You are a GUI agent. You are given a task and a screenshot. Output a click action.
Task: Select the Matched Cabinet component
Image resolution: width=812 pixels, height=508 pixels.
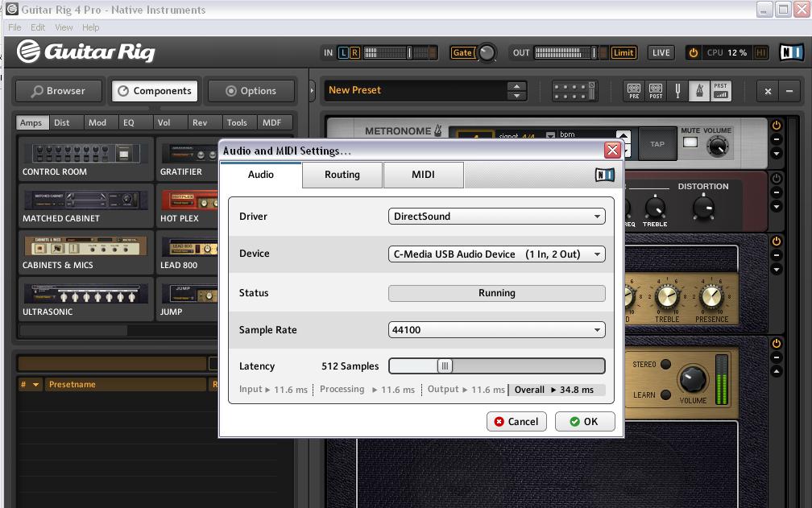[x=86, y=206]
